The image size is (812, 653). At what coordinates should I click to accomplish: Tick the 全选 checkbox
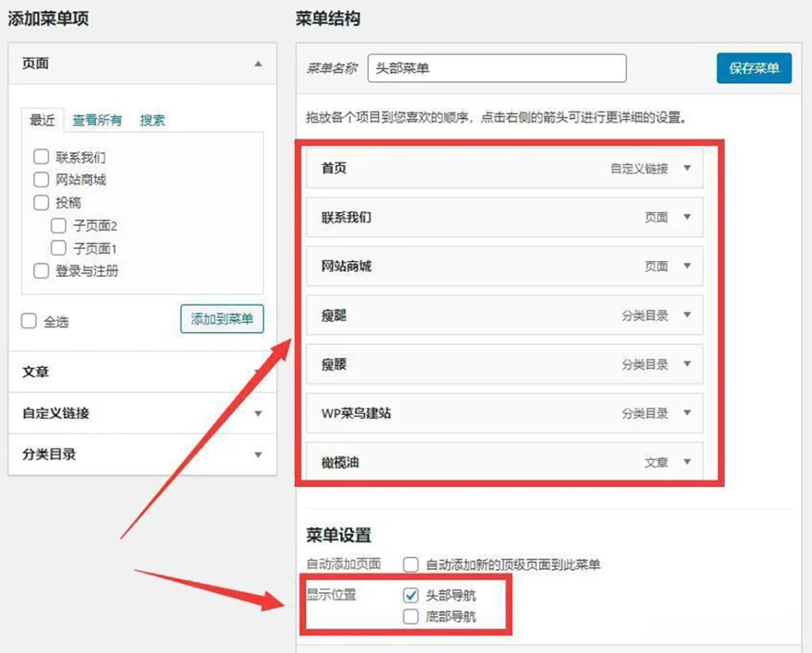point(29,321)
